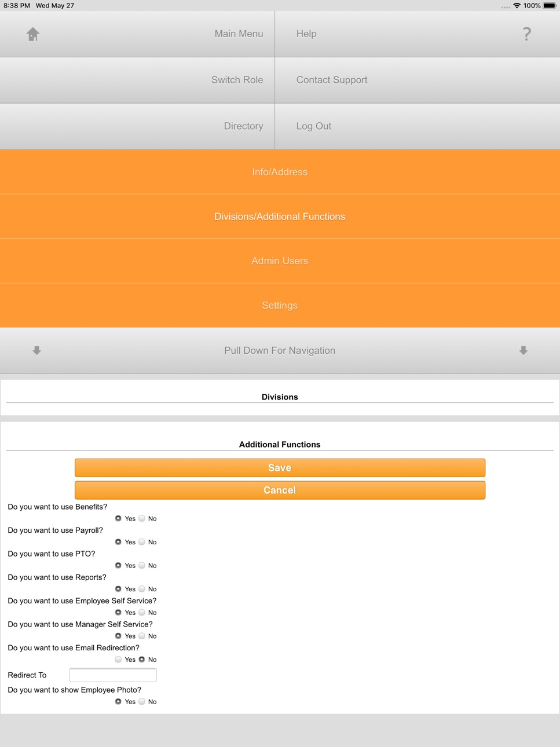Click the date Wed May 27
Image resolution: width=560 pixels, height=747 pixels.
point(55,5)
